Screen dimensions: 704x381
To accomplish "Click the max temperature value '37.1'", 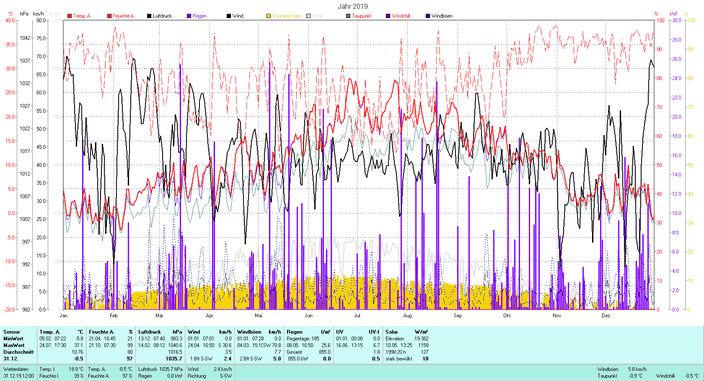I will 79,346.
